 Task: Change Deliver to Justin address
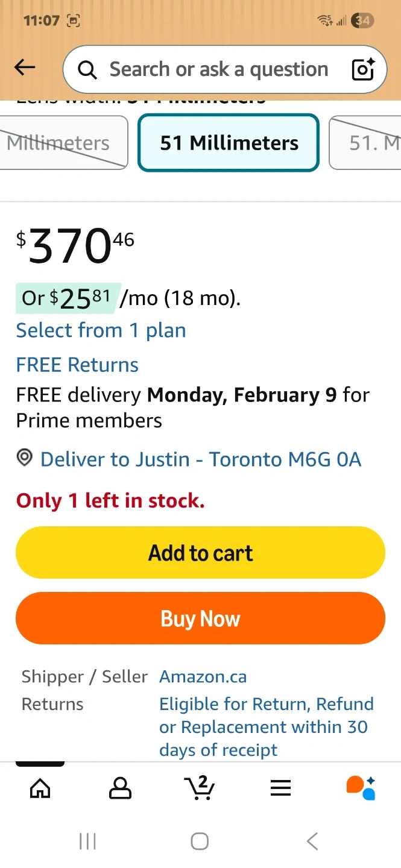[x=200, y=459]
